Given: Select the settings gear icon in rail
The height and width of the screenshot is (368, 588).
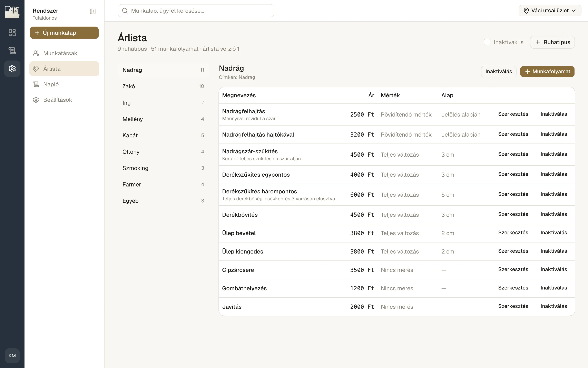Looking at the screenshot, I should click(x=12, y=69).
